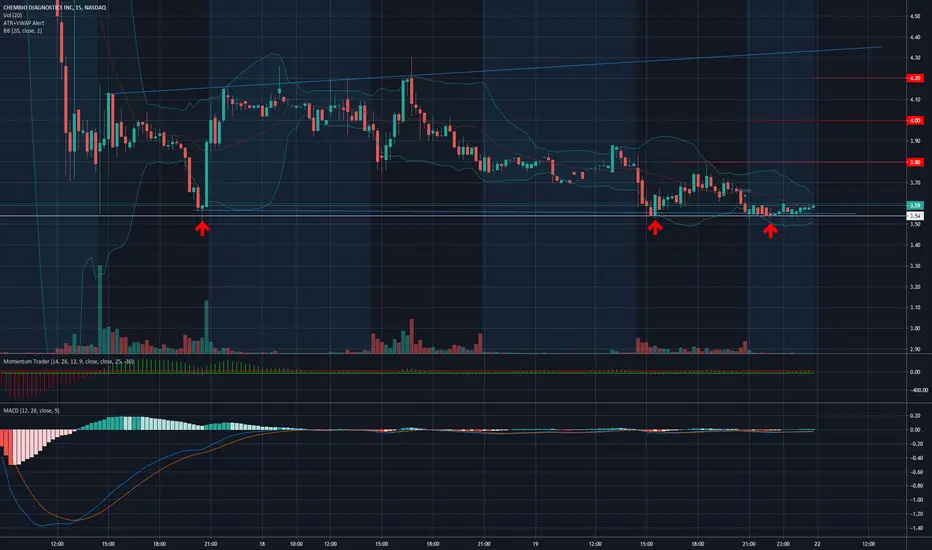Click 3.10 on the price axis
This screenshot has width=932, height=550.
pos(915,307)
